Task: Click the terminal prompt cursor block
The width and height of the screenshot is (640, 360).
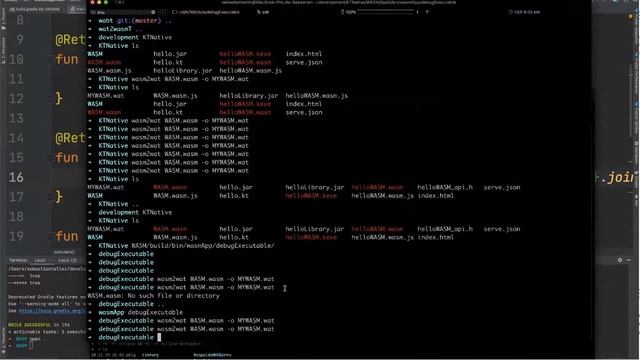Action: 159,337
